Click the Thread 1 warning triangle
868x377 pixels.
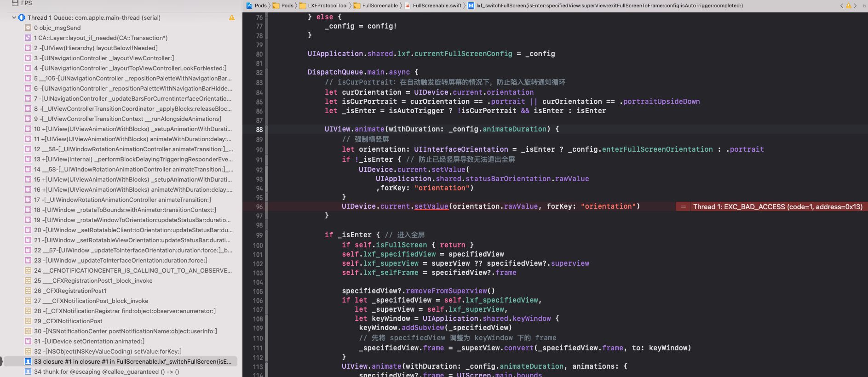pyautogui.click(x=232, y=17)
